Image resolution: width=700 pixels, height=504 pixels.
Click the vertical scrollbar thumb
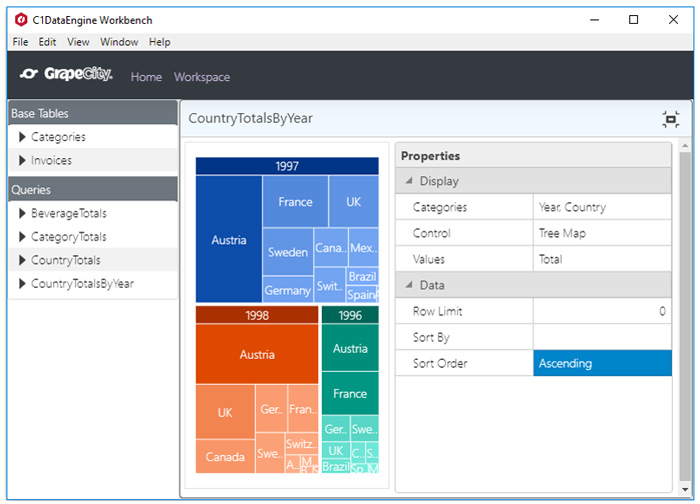(x=685, y=317)
